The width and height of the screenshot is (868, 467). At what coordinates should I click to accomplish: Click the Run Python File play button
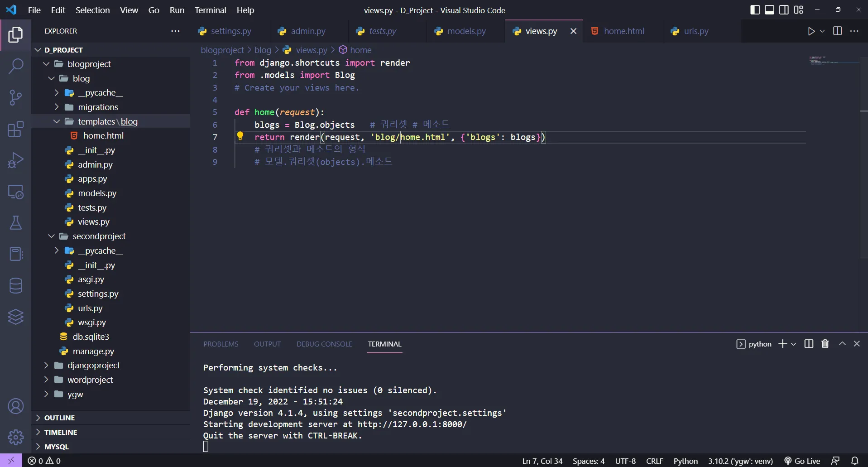811,31
